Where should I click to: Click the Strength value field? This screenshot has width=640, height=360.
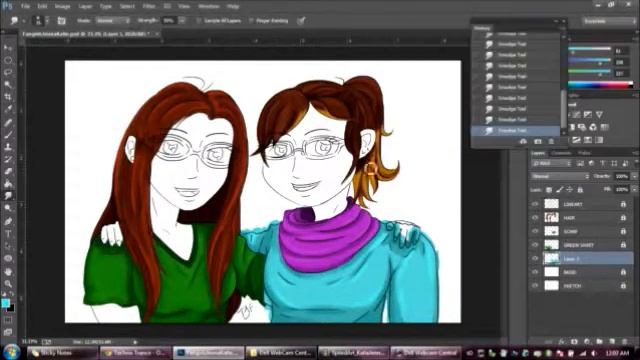pos(169,20)
